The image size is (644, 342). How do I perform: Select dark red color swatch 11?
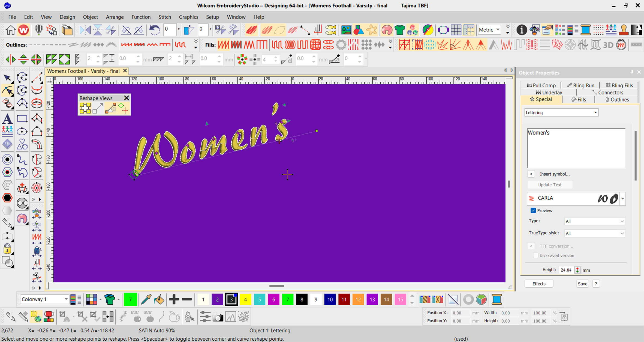tap(344, 299)
